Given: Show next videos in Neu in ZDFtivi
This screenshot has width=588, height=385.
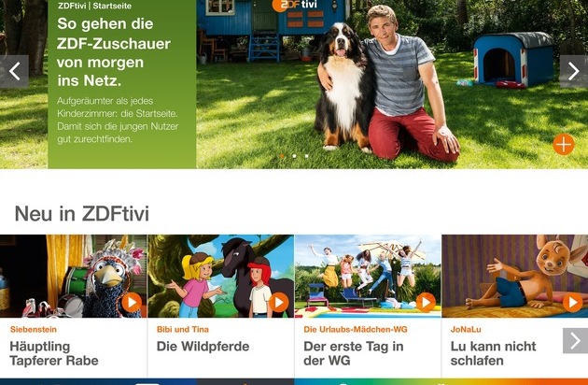Looking at the screenshot, I should tap(575, 341).
